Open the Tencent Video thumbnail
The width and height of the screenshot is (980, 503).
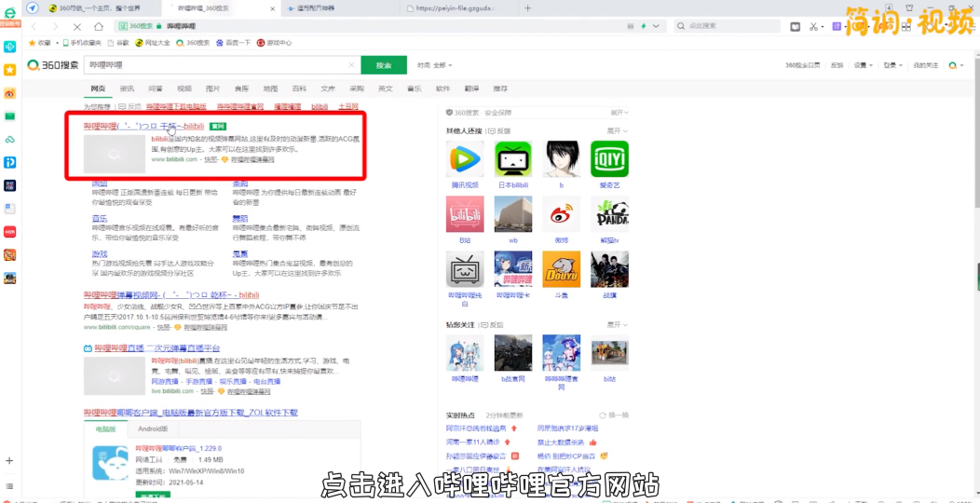(465, 160)
